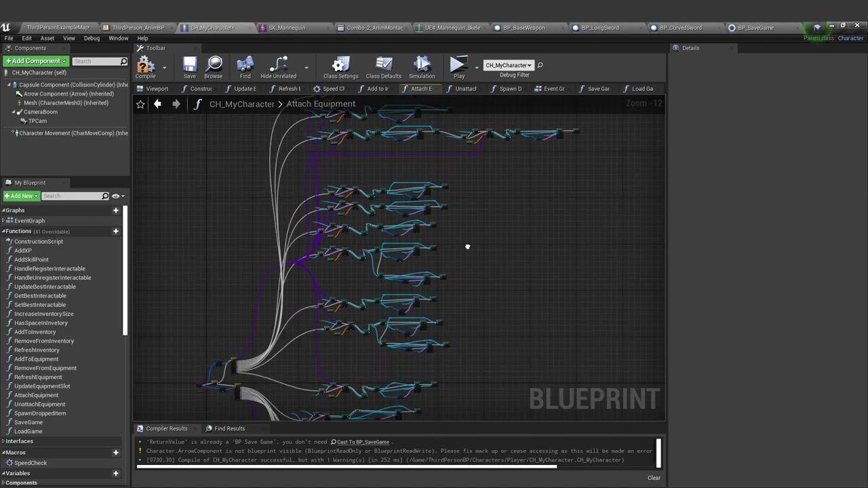Select the AddXP function
The width and height of the screenshot is (868, 488).
22,251
